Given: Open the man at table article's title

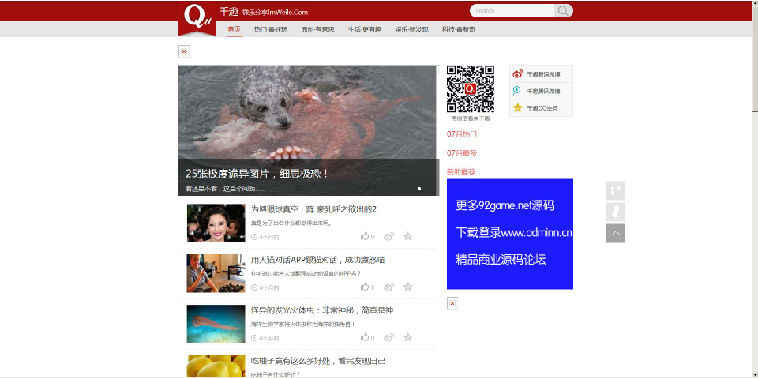Looking at the screenshot, I should pos(318,260).
